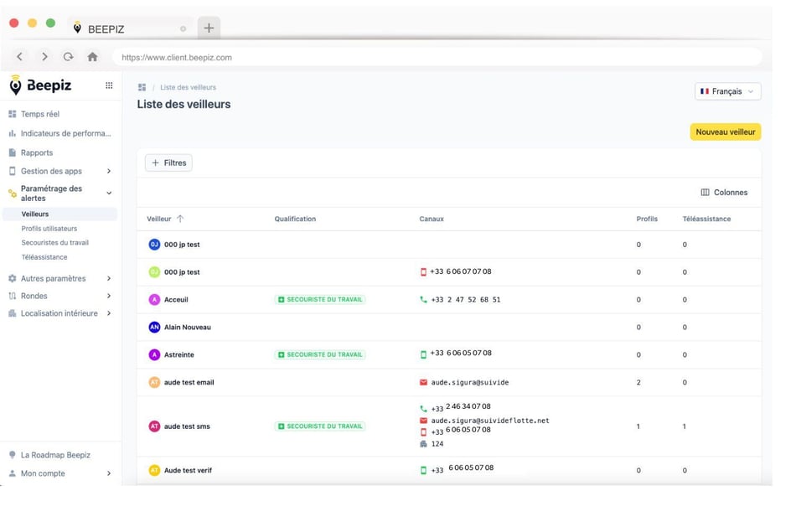Click the Qualification column header
Viewport: 796px width, 532px height.
point(295,219)
